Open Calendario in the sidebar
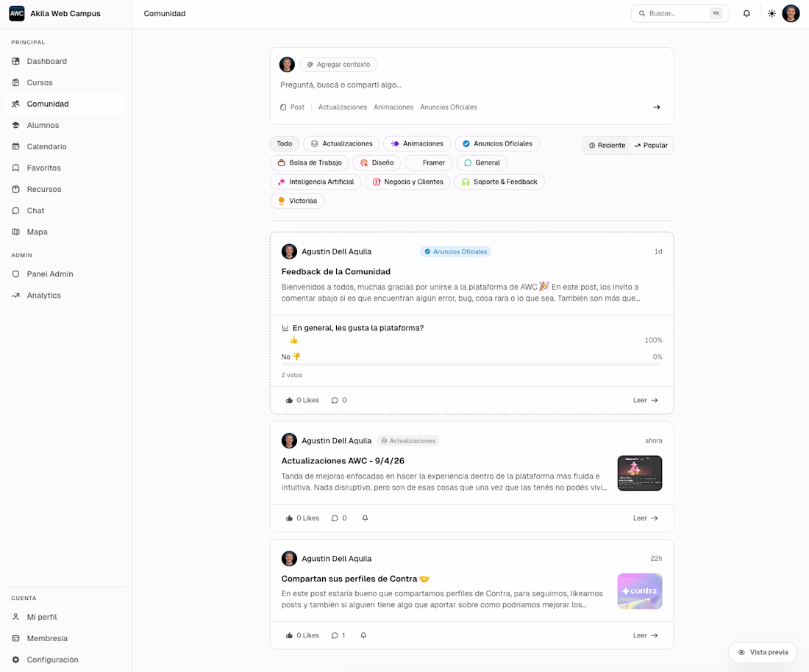 tap(65, 146)
